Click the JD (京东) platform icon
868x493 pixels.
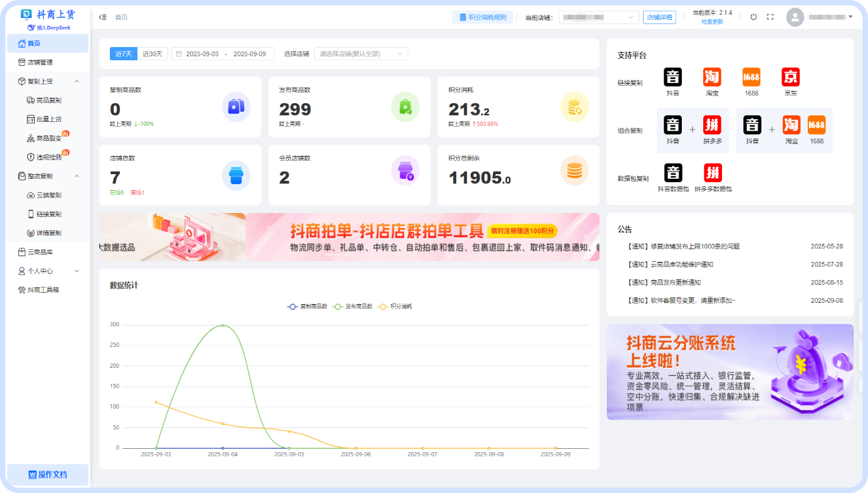coord(790,77)
